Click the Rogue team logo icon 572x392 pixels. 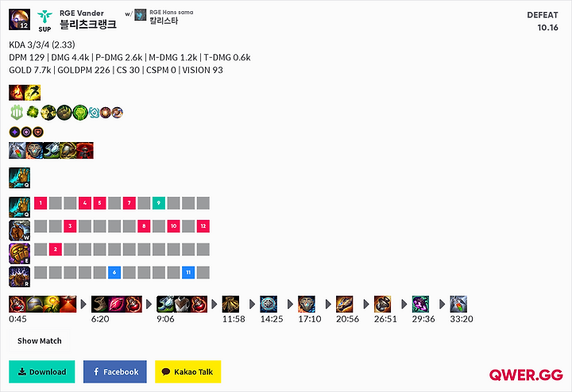(x=44, y=17)
